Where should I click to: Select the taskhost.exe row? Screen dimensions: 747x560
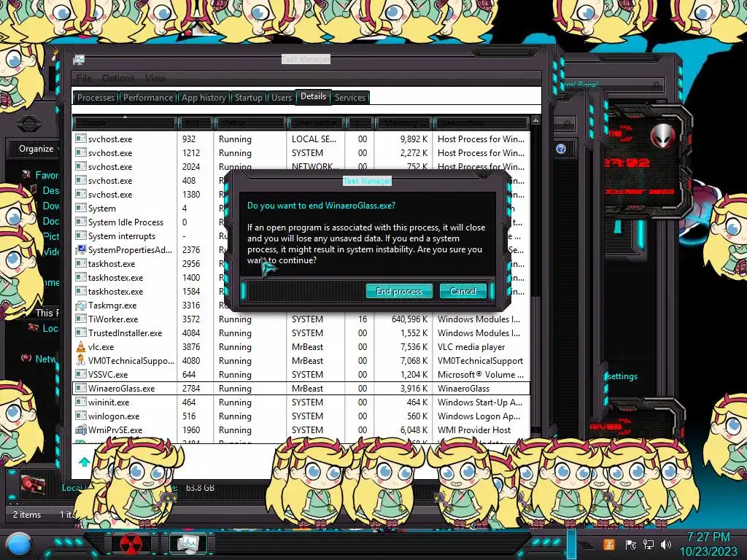(301, 263)
